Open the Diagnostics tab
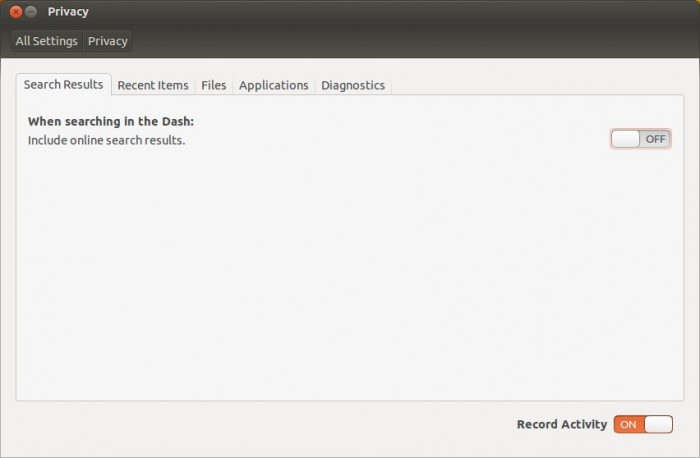This screenshot has height=458, width=700. coord(353,86)
